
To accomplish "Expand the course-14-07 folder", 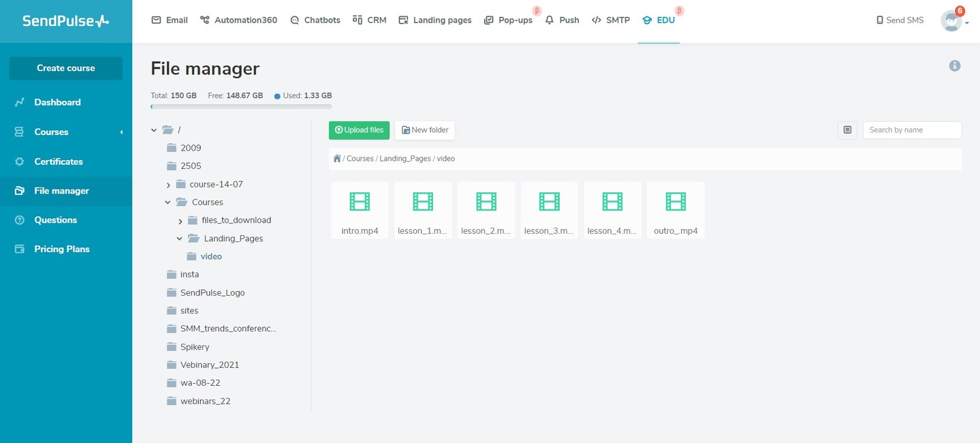I will click(168, 184).
